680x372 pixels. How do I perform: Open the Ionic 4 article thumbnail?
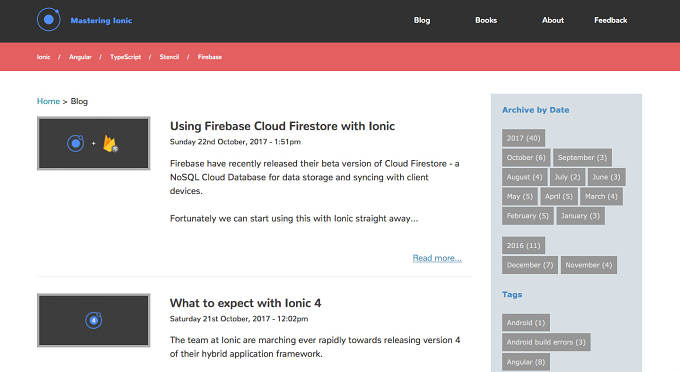[x=94, y=320]
